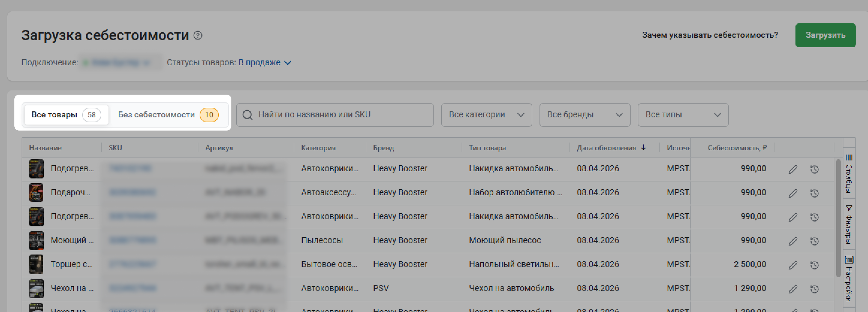Expand the Все бренды dropdown

tap(584, 115)
